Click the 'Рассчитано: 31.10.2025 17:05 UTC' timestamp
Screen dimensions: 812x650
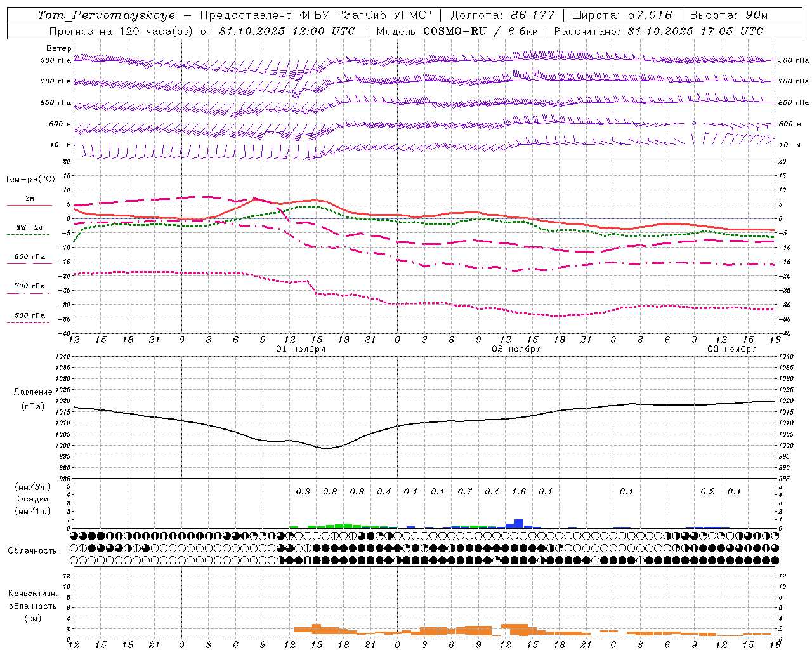click(658, 31)
